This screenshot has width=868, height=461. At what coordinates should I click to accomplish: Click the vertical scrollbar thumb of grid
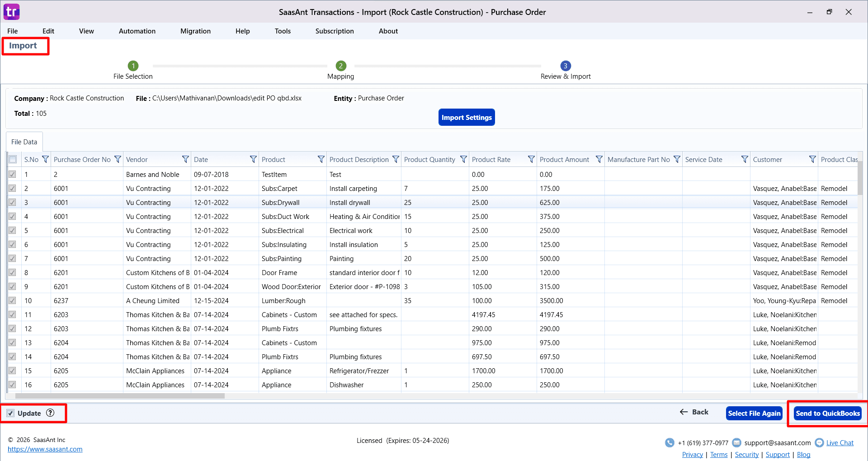(x=860, y=177)
